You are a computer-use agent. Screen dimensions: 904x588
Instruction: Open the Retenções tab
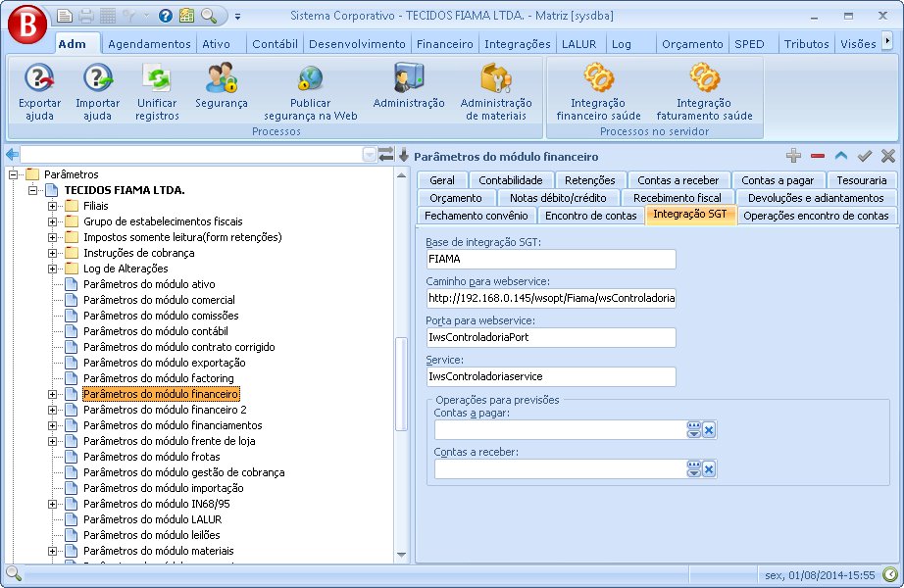pyautogui.click(x=590, y=180)
